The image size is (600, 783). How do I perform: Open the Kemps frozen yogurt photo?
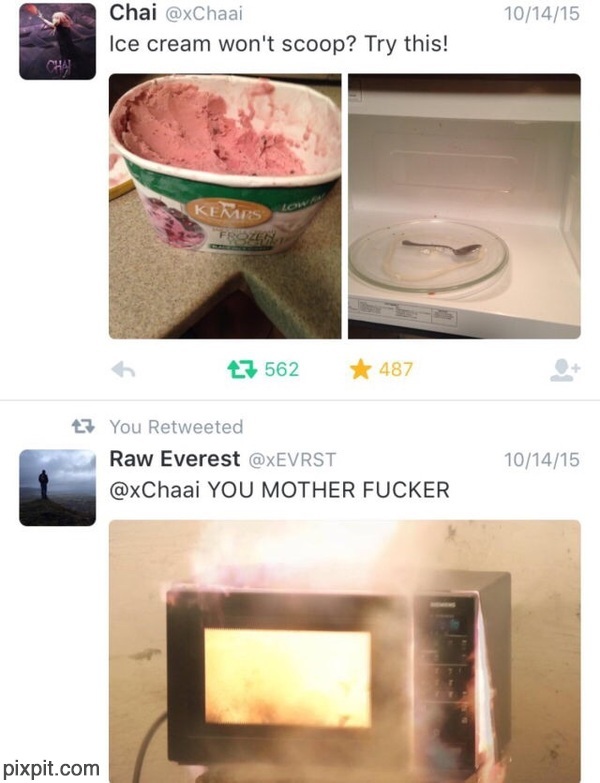225,206
